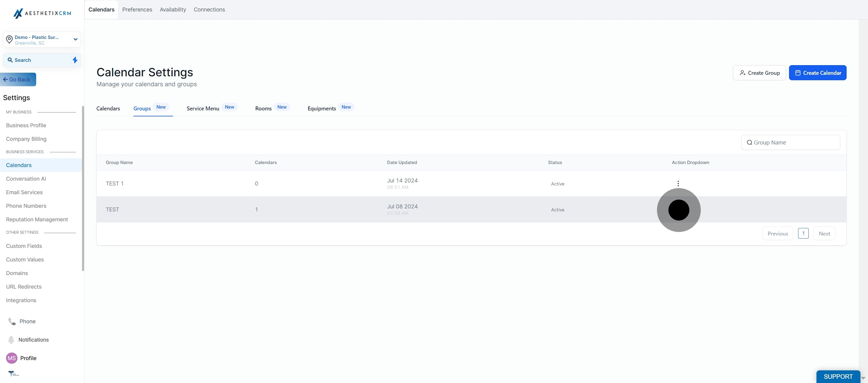Click the Phone icon in sidebar

[12, 321]
